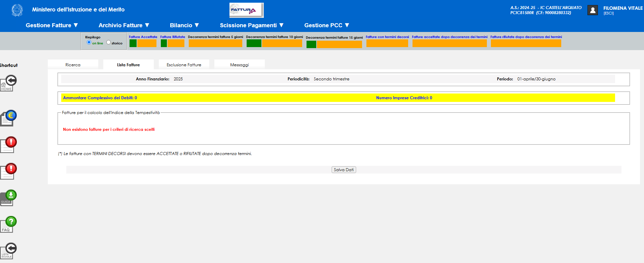Open the euro document shortcut icon
This screenshot has width=644, height=263.
tap(8, 118)
